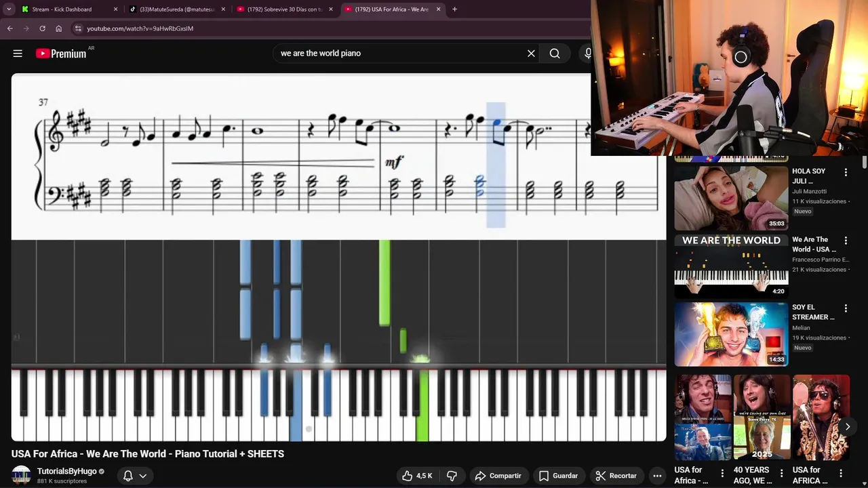Click the 35:03 duration badge
The image size is (868, 488).
(776, 224)
